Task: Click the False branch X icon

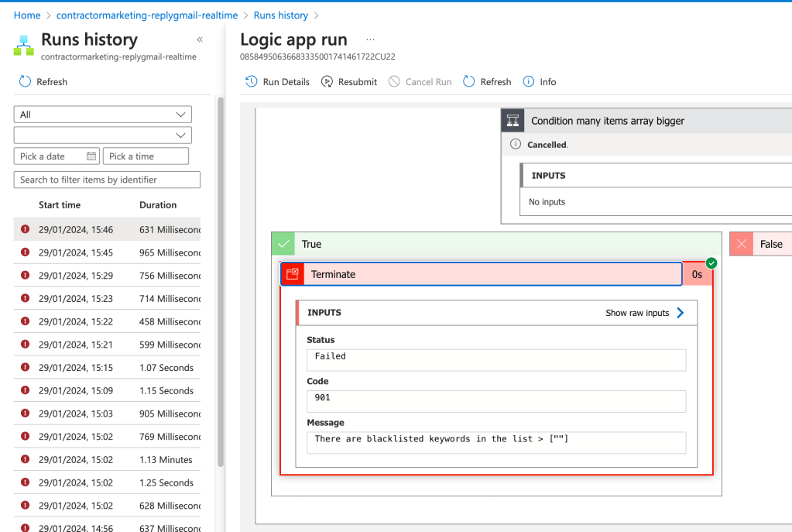Action: tap(742, 244)
